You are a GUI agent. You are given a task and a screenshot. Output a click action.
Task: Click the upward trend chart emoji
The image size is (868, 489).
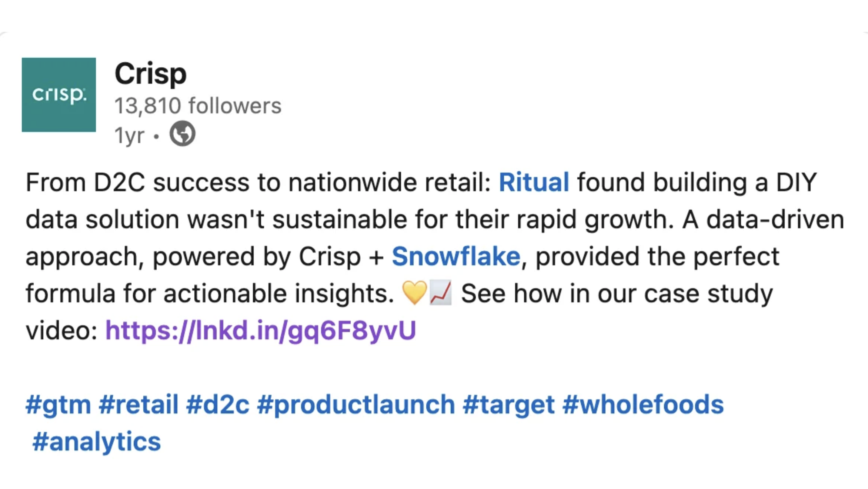tap(441, 293)
